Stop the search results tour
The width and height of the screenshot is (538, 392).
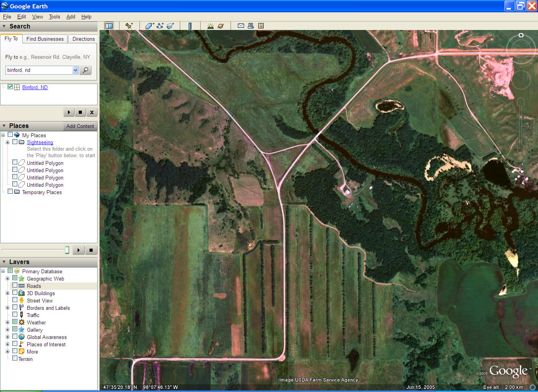tap(80, 112)
